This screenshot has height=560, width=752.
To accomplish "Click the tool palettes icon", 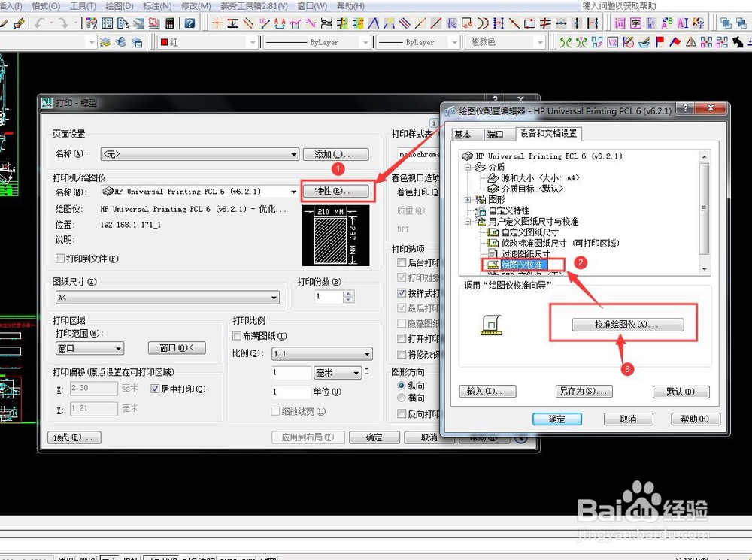I will pyautogui.click(x=123, y=23).
